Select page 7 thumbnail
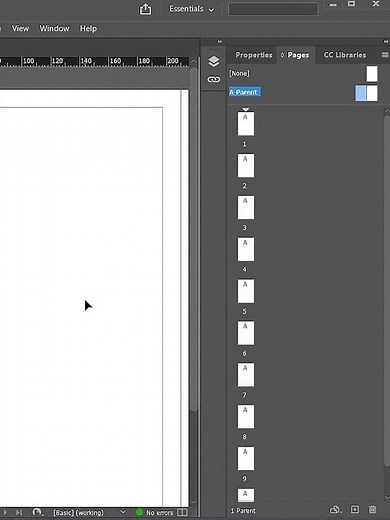The width and height of the screenshot is (390, 520). click(246, 375)
